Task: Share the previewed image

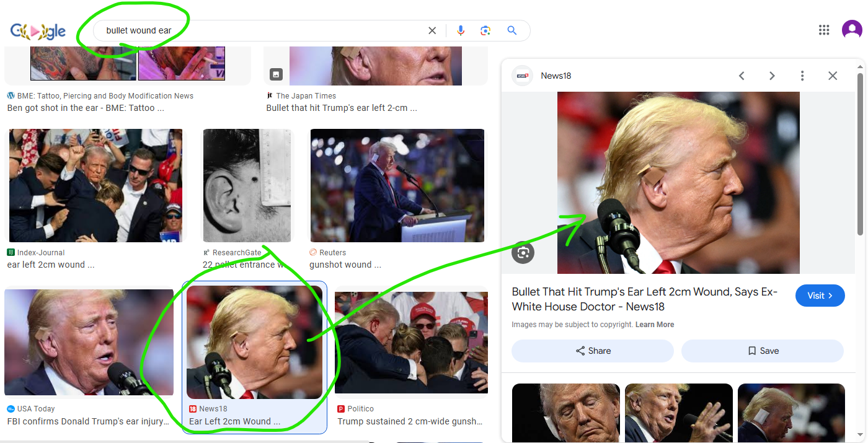Action: (x=592, y=351)
